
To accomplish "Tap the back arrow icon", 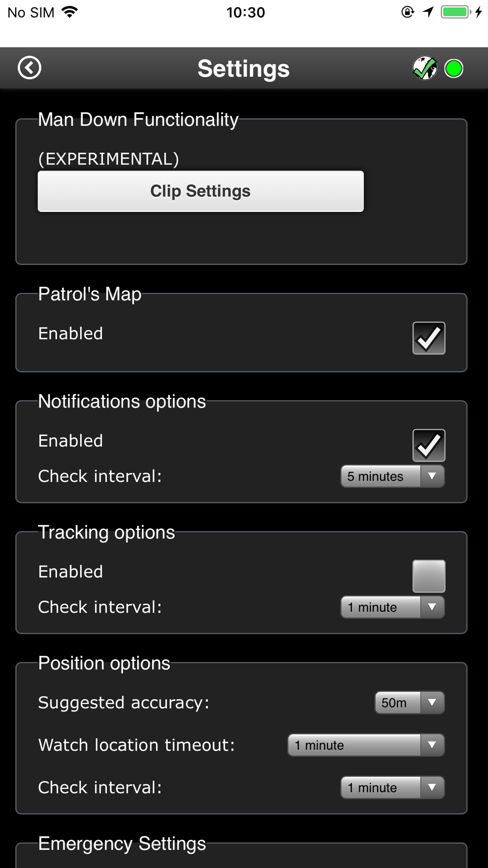I will [x=29, y=67].
